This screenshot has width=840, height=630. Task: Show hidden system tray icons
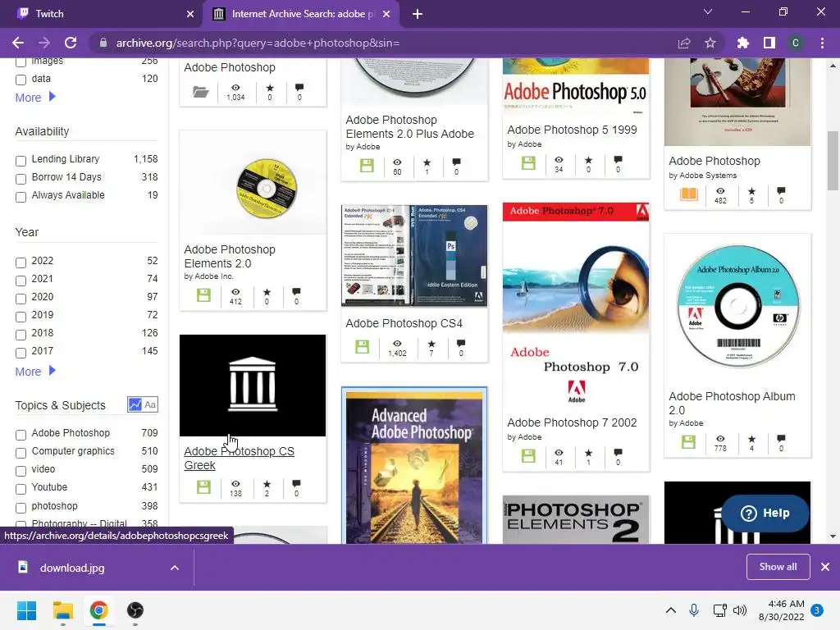671,610
